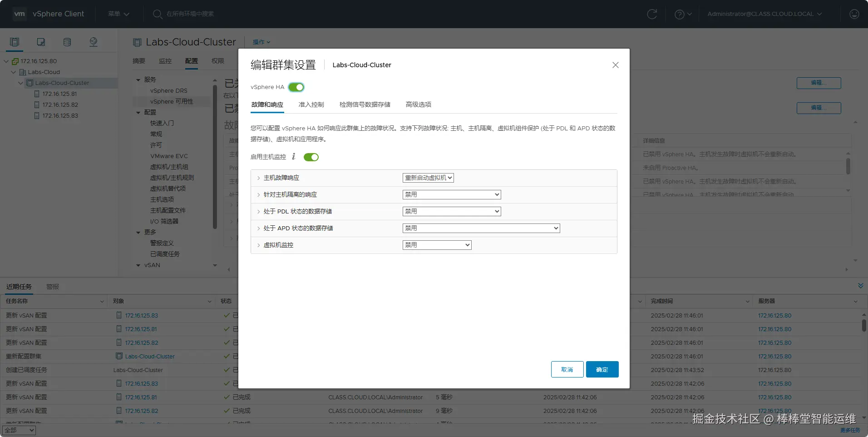
Task: Switch to the 高级选项 tab
Action: [x=419, y=104]
